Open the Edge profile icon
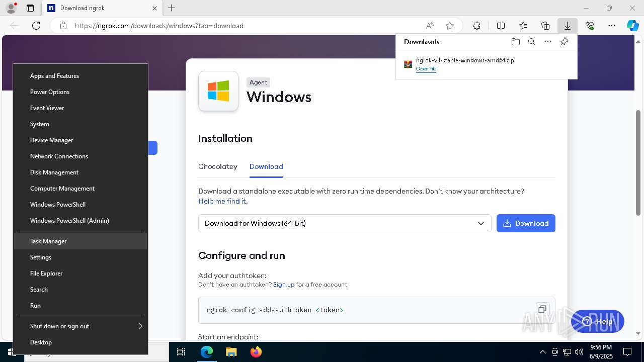The width and height of the screenshot is (644, 362). [11, 8]
